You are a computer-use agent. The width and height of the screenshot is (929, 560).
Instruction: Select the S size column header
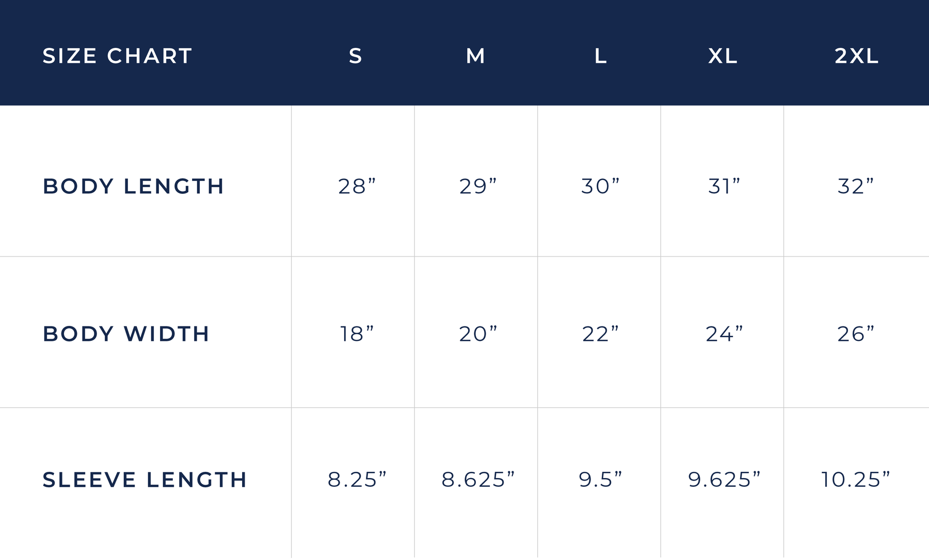click(355, 56)
